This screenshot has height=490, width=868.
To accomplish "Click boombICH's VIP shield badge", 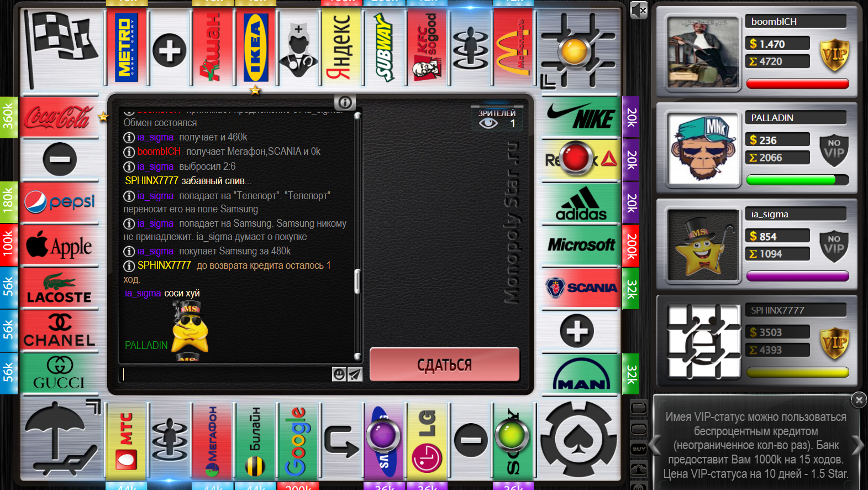I will tap(834, 55).
